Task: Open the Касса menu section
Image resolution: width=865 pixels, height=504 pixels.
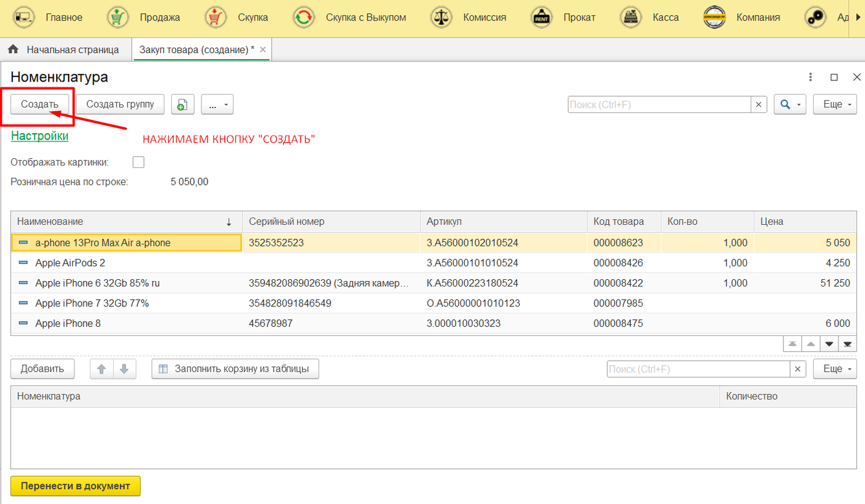Action: pyautogui.click(x=665, y=17)
